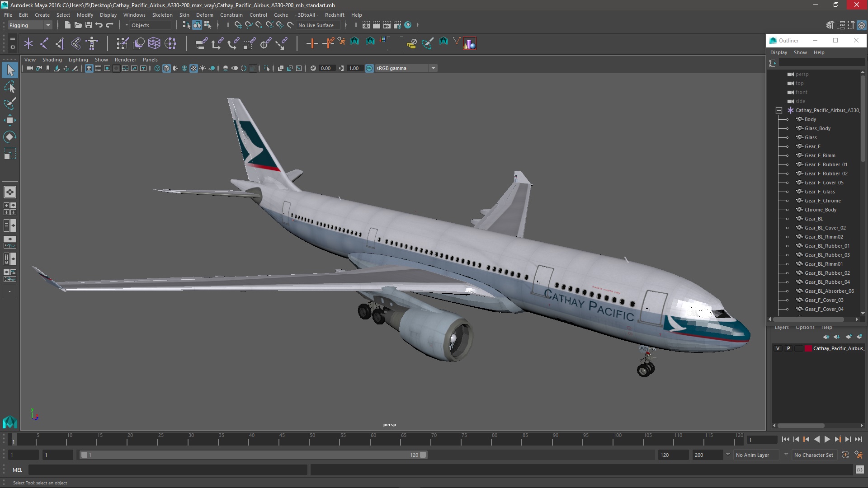This screenshot has height=488, width=868.
Task: Click the IK Handle tool icon
Action: (x=60, y=43)
